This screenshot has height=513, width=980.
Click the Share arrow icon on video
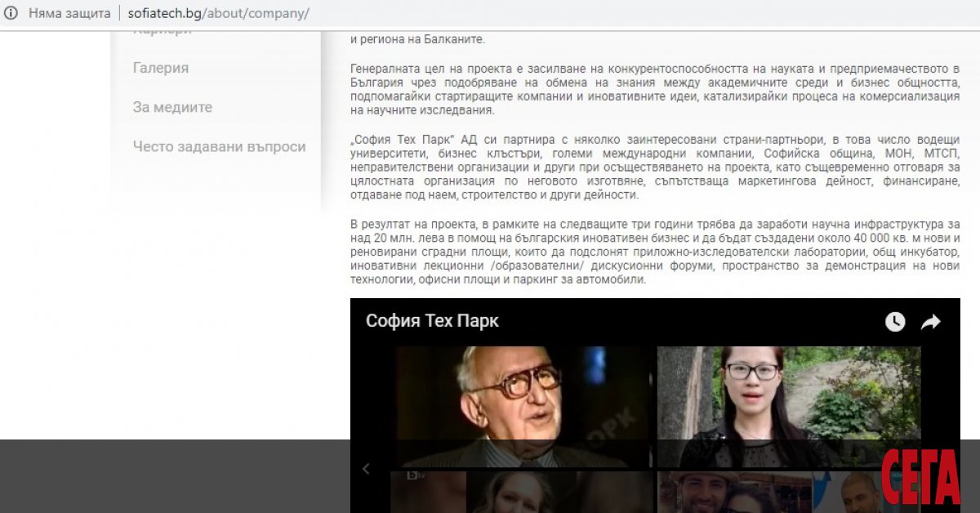click(931, 322)
